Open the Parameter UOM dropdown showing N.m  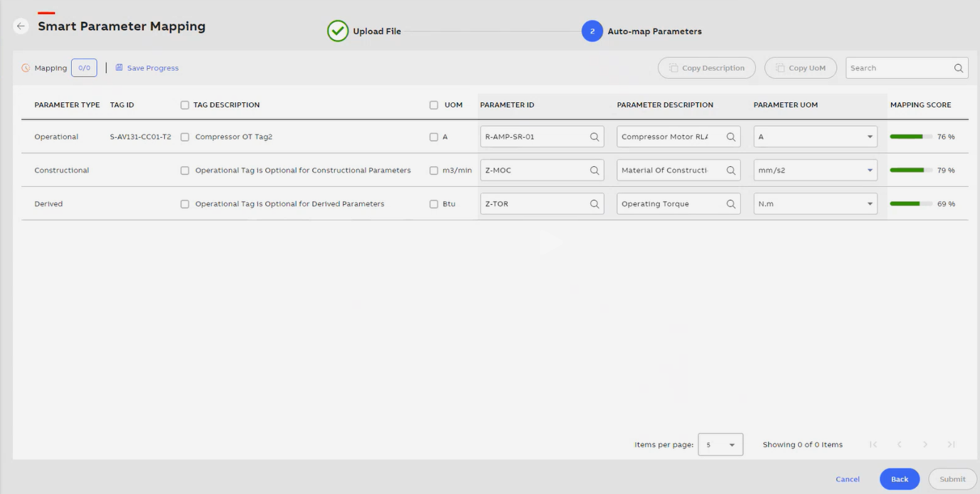tap(815, 204)
